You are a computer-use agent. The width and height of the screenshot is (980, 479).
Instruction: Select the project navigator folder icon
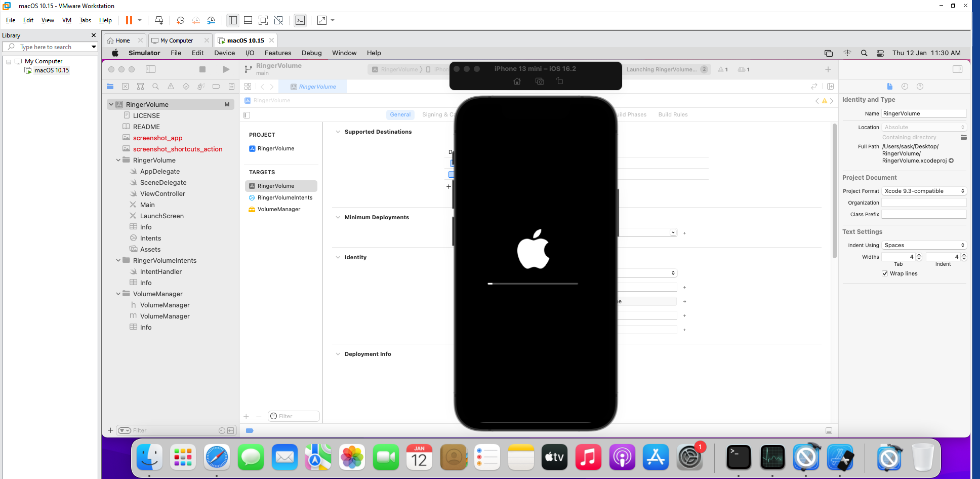(x=110, y=87)
